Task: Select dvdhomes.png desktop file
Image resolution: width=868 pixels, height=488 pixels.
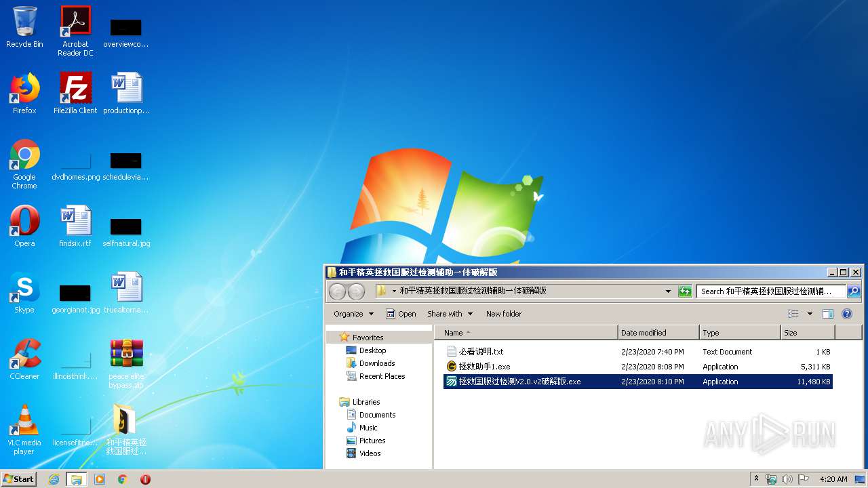Action: click(x=75, y=167)
